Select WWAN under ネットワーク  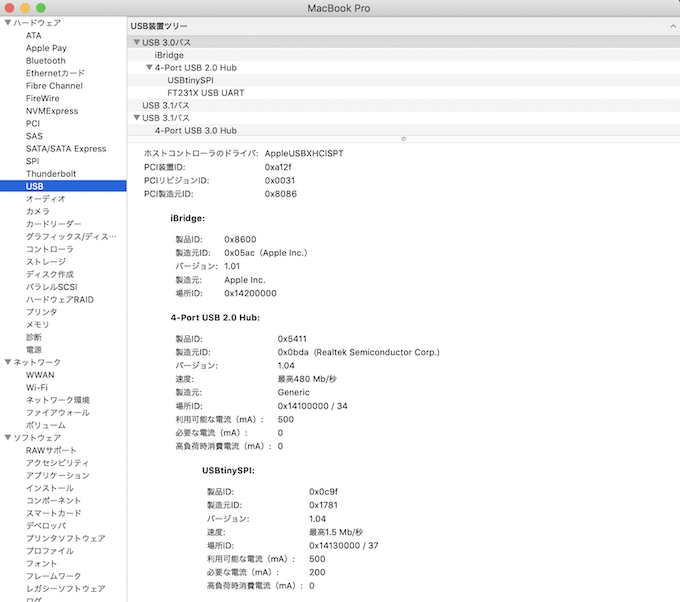40,375
